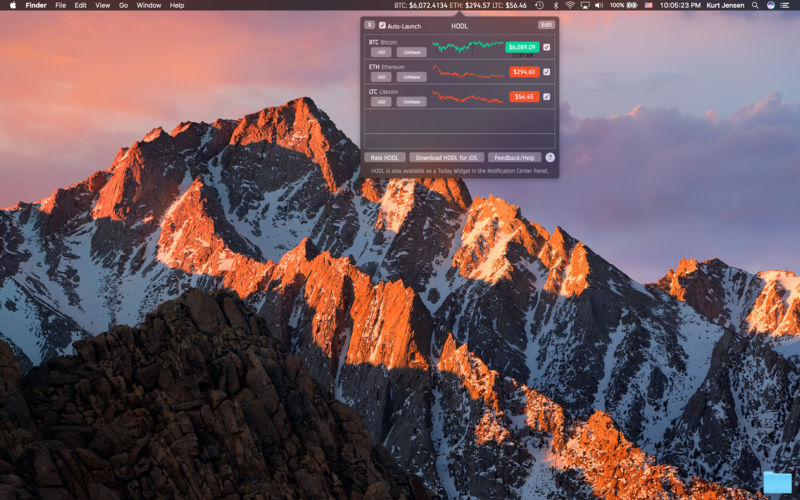Click the BTC Bitcoin label
800x500 pixels.
tap(383, 42)
